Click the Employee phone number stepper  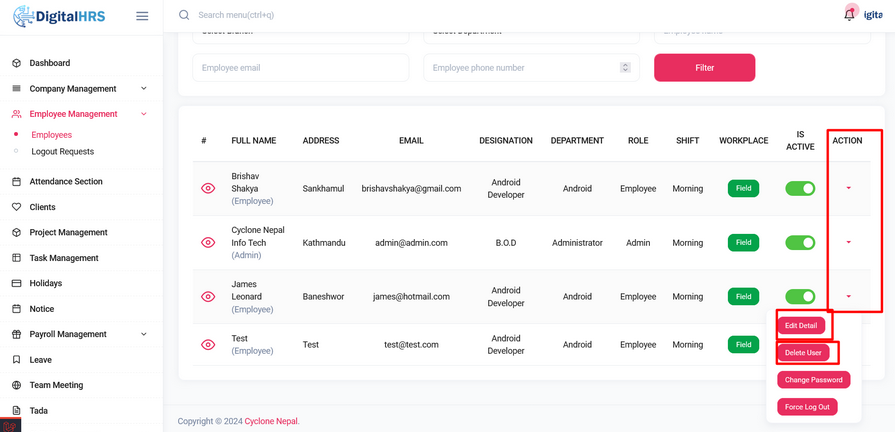click(625, 68)
